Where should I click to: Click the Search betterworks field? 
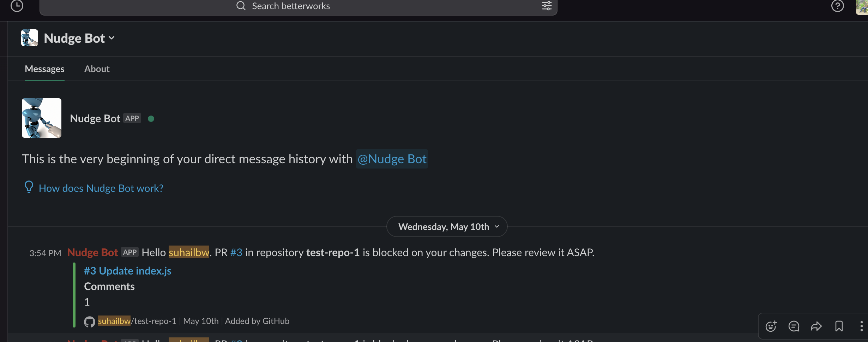pos(298,6)
